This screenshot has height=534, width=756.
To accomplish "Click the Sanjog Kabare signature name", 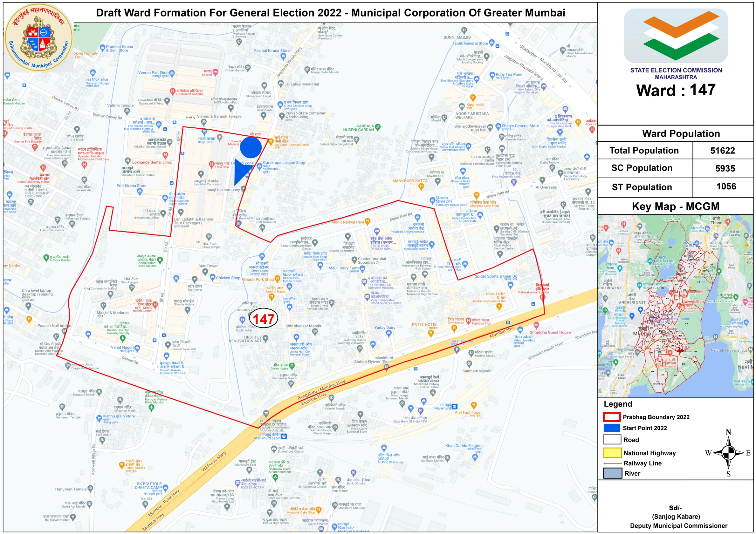I will pos(676,516).
